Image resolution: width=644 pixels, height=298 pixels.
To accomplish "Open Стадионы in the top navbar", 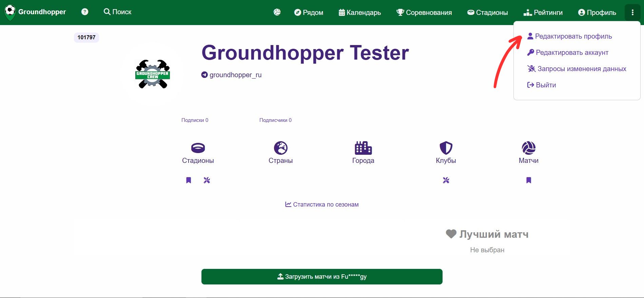I will [488, 13].
